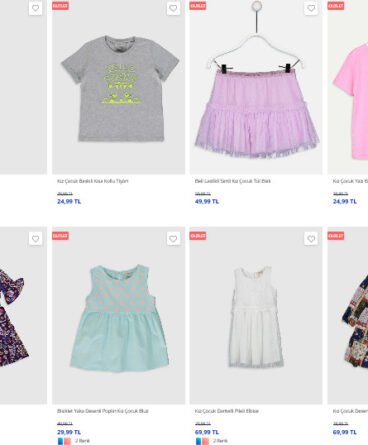Open tulle skirt product title link
The width and height of the screenshot is (368, 445).
(x=233, y=181)
